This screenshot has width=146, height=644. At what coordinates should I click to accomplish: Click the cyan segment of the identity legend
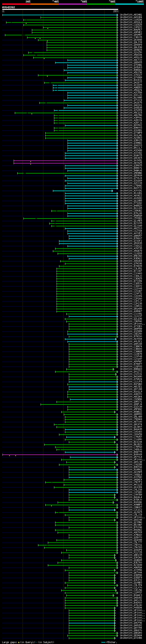pyautogui.click(x=130, y=4)
